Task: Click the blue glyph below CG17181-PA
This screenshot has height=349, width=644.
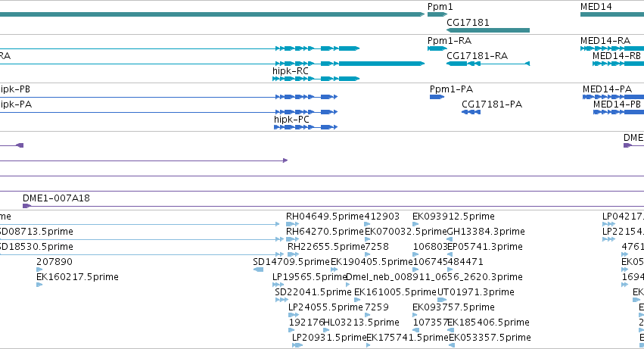Action: coord(471,112)
